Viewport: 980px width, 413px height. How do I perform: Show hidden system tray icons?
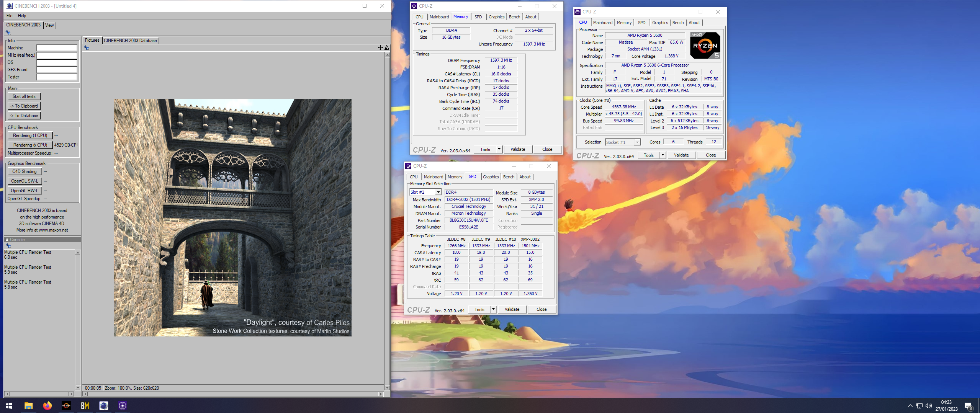pyautogui.click(x=910, y=406)
